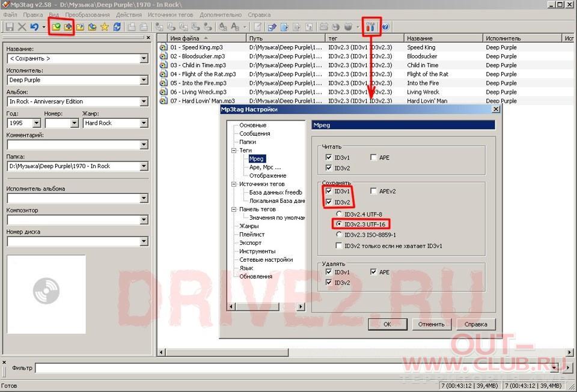577x392 pixels.
Task: Toggle ID3v2 checkbox under Читать
Action: coord(329,168)
